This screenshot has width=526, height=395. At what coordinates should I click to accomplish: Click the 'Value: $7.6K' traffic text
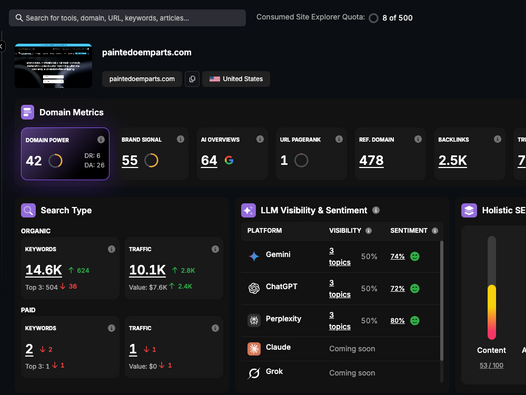coord(148,287)
